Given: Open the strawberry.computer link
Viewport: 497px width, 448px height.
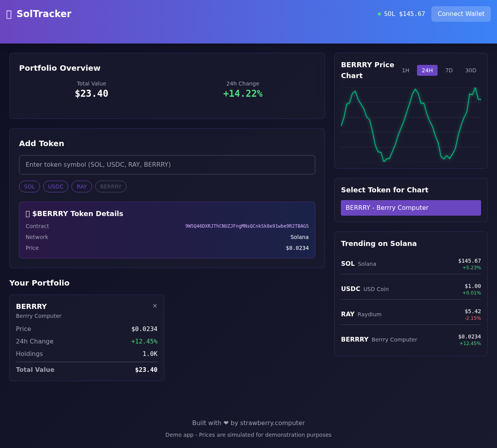Looking at the screenshot, I should coord(272,423).
